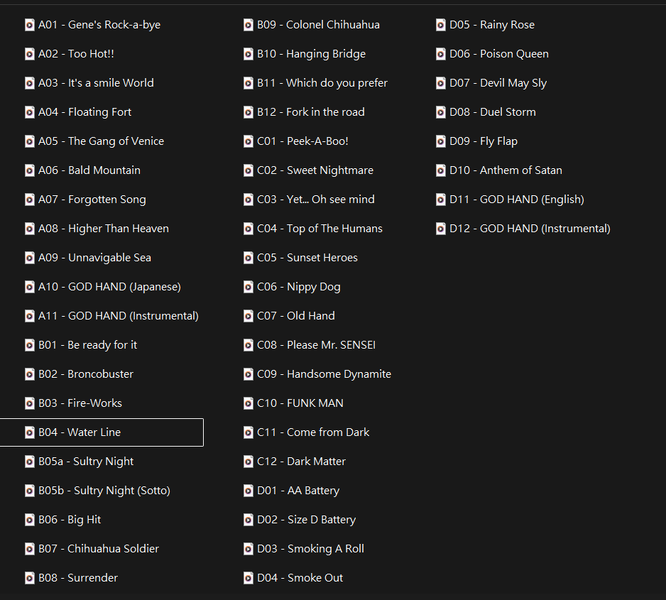Click the file icon for B07 - Chihuahua Soldier
The width and height of the screenshot is (666, 600).
[29, 549]
